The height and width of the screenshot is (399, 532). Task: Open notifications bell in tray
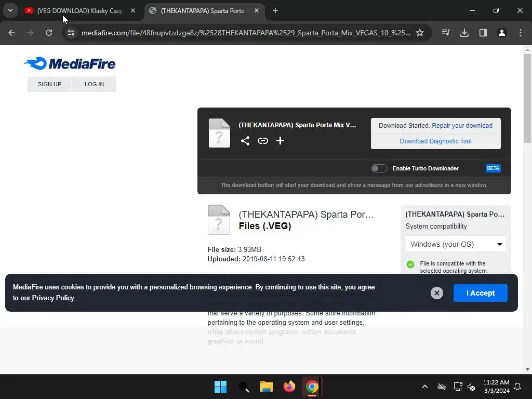click(x=518, y=387)
